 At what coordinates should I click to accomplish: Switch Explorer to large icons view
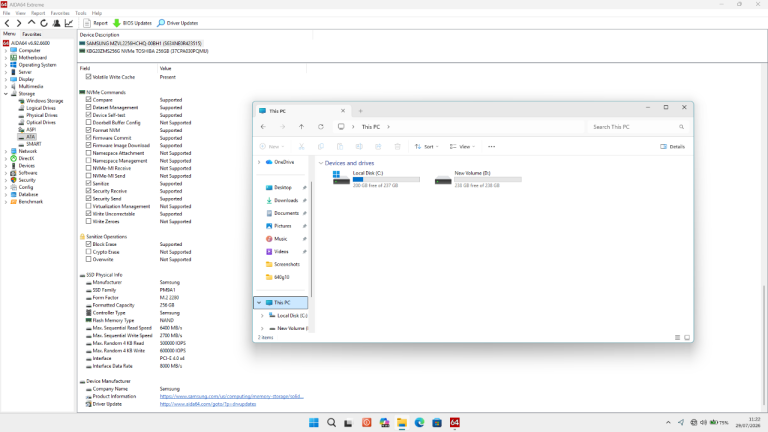[687, 337]
